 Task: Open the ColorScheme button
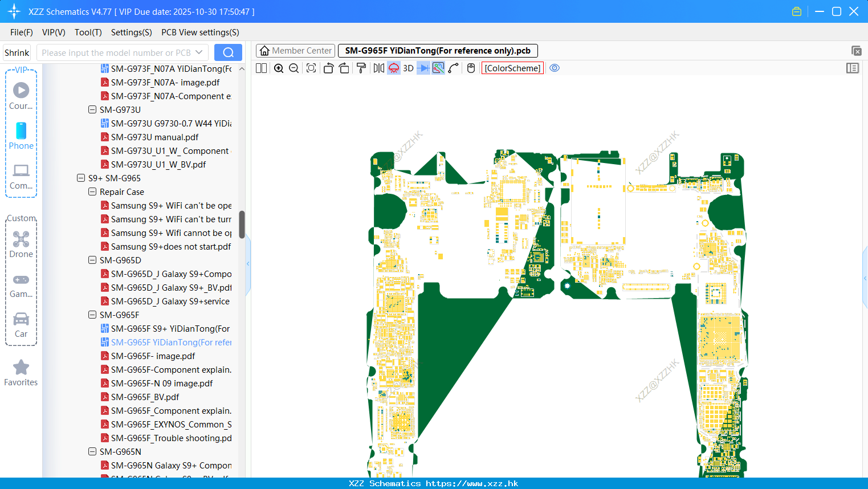[x=512, y=68]
